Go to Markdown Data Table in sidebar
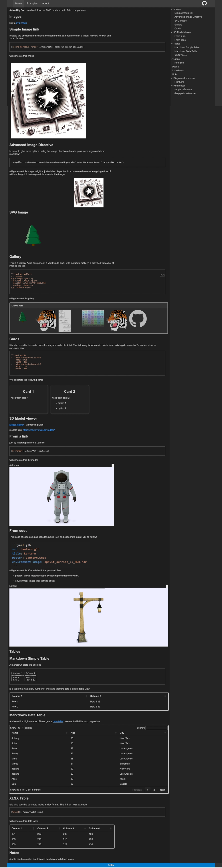Screen dimensions: 222x868 tap(186, 51)
